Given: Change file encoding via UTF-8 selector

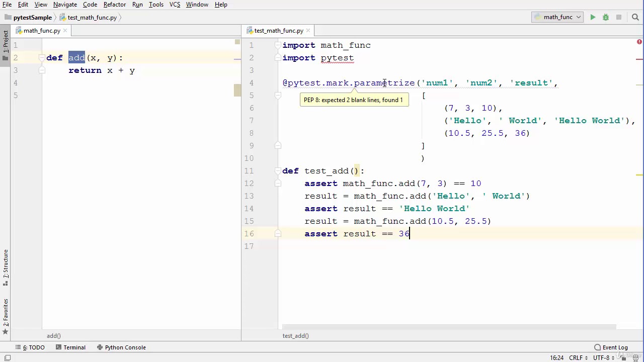Looking at the screenshot, I should click(604, 358).
